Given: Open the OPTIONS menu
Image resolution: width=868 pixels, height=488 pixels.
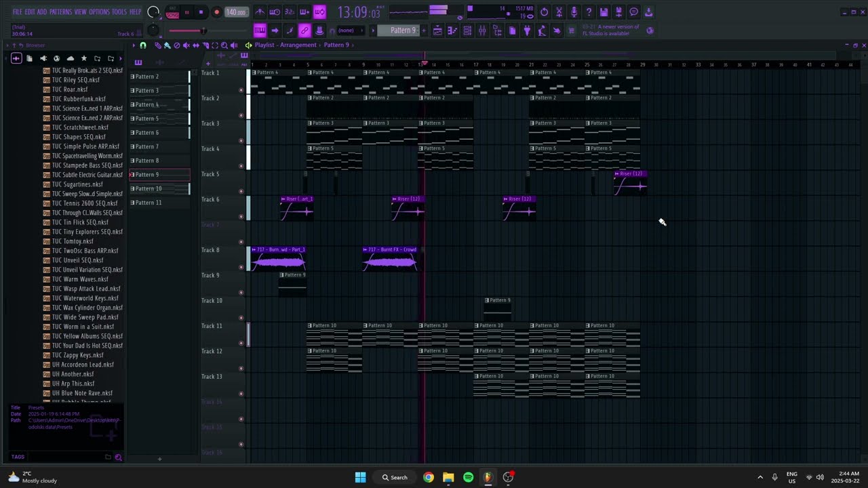Looking at the screenshot, I should (x=99, y=12).
